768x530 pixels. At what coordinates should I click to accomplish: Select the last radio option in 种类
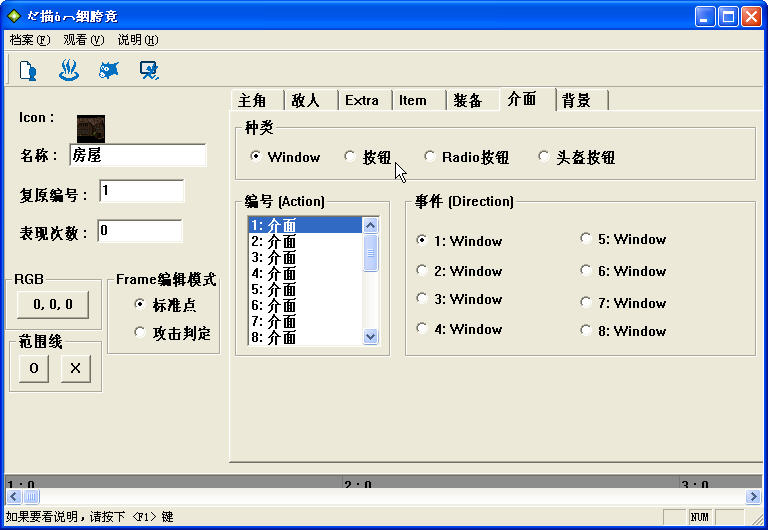[576, 157]
